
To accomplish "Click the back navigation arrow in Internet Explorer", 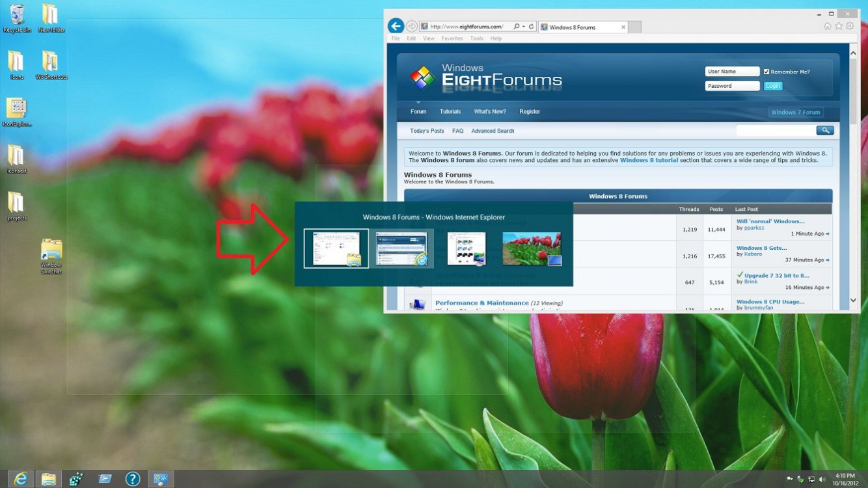I will tap(396, 26).
